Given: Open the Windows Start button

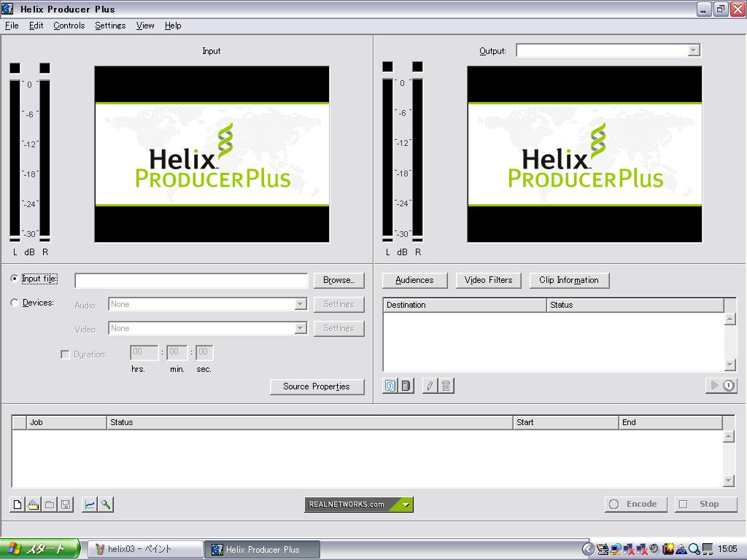Looking at the screenshot, I should (39, 549).
